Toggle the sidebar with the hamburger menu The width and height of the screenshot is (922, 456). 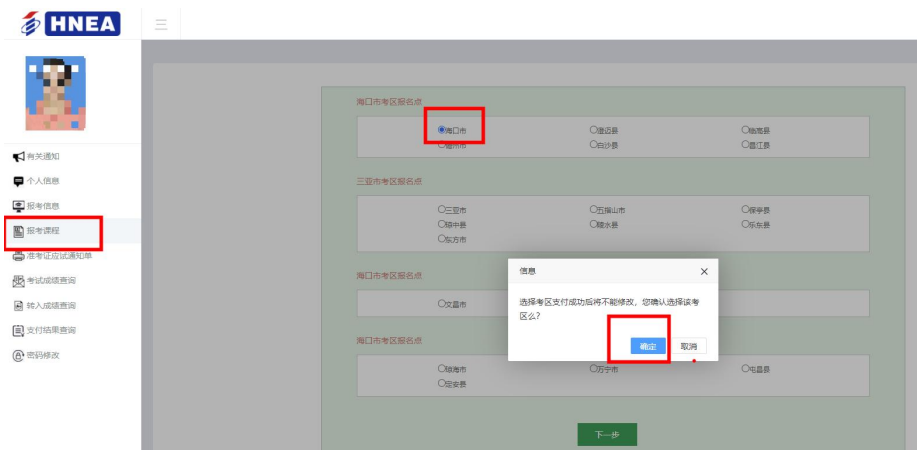pos(160,23)
